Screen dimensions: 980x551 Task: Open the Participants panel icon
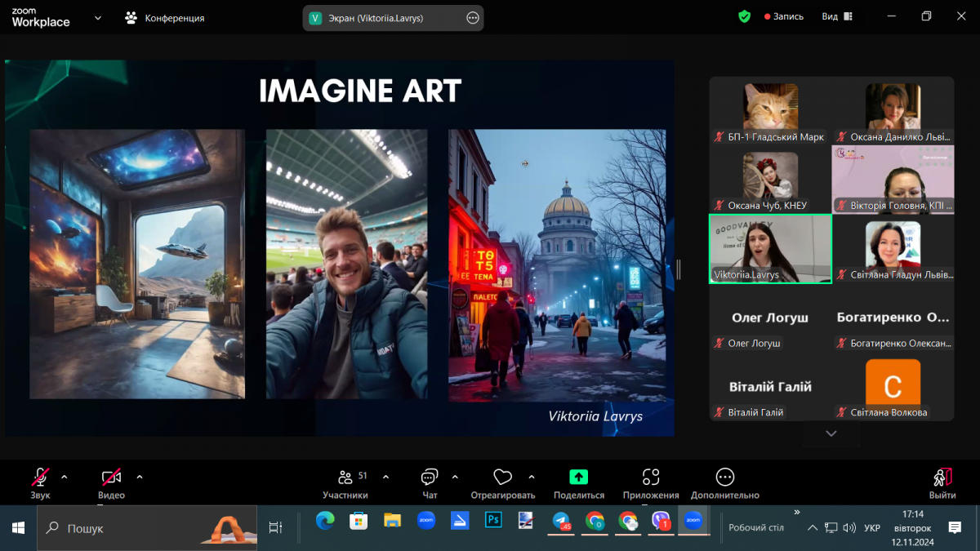(x=345, y=478)
